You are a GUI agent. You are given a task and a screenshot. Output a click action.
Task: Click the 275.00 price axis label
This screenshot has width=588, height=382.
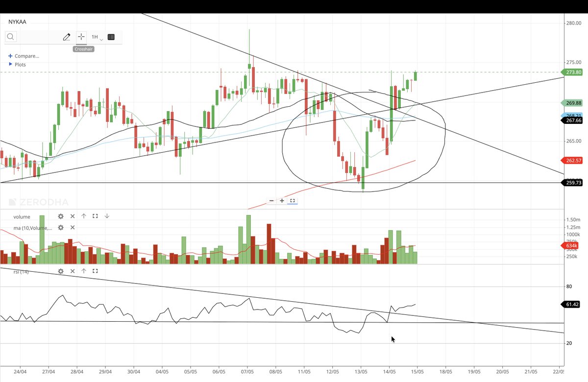coord(574,62)
